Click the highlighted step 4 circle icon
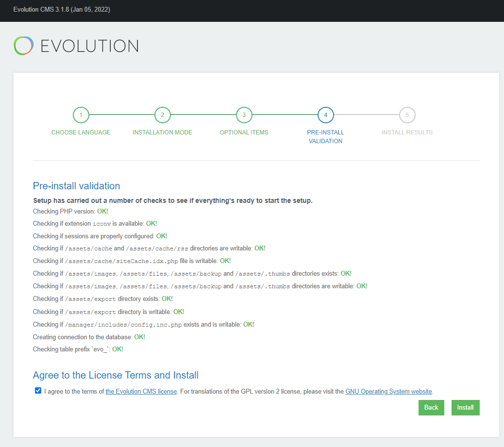 [x=325, y=115]
